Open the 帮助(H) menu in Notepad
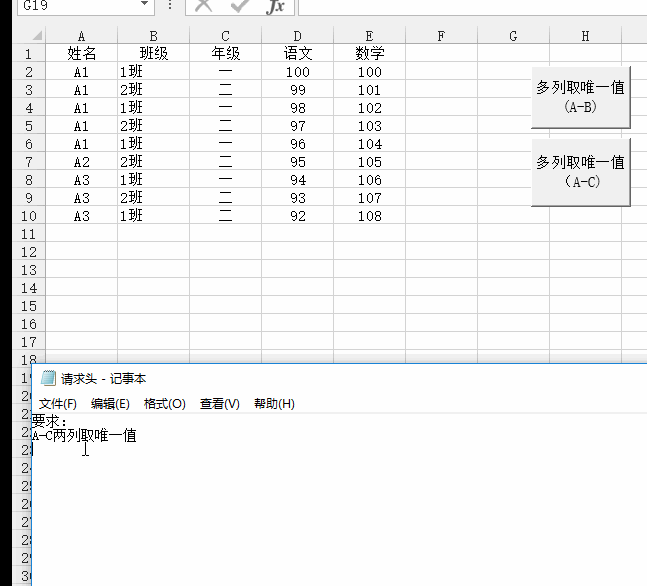The height and width of the screenshot is (586, 647). [274, 404]
